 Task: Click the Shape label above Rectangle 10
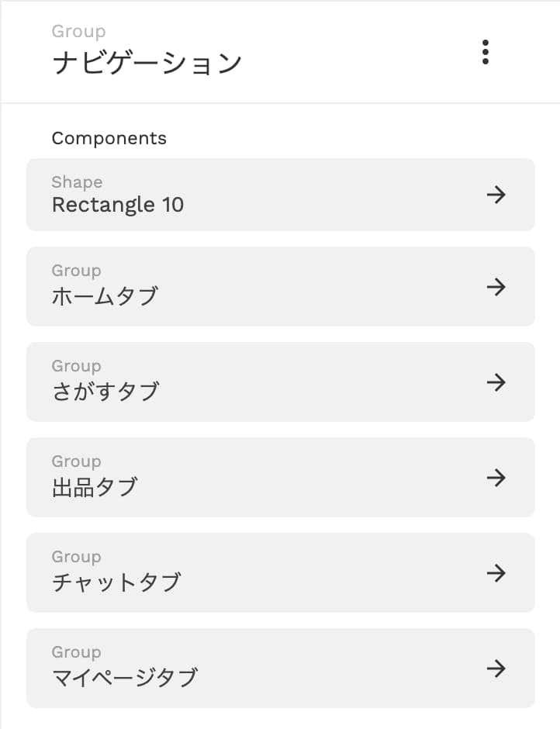pos(78,182)
